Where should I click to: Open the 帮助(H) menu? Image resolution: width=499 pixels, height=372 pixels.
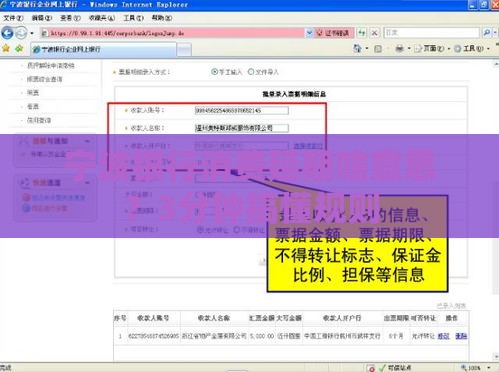click(162, 18)
